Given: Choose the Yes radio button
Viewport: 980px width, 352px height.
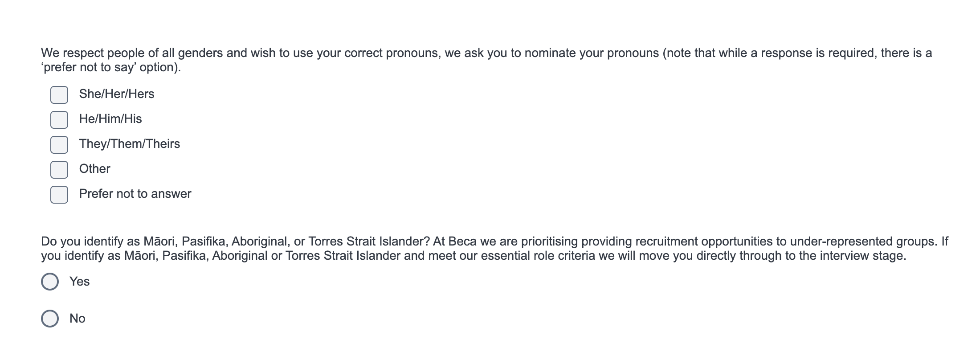Looking at the screenshot, I should coord(50,282).
